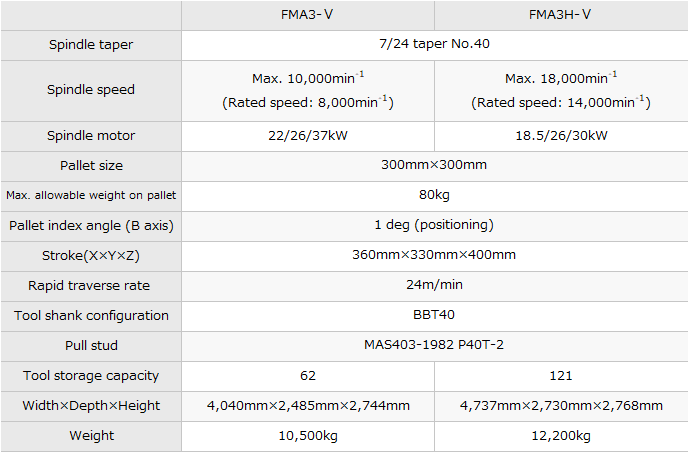This screenshot has height=452, width=688.
Task: Select the Spindle taper row label
Action: tap(90, 45)
